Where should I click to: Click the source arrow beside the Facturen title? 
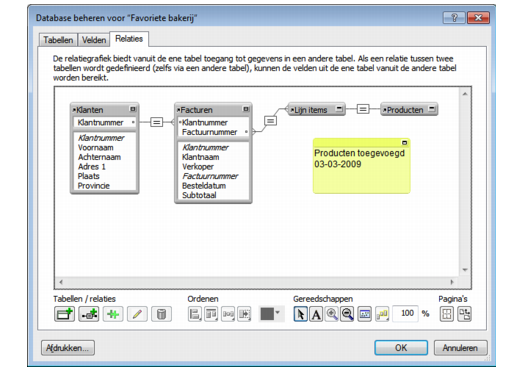(179, 110)
